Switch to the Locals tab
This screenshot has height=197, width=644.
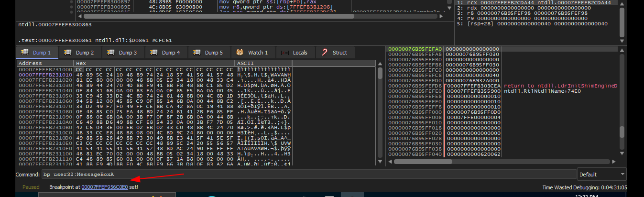(295, 53)
